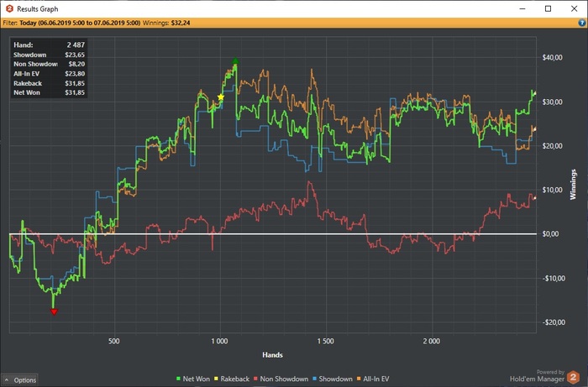Click the 1 500 hands axis label

tap(326, 341)
